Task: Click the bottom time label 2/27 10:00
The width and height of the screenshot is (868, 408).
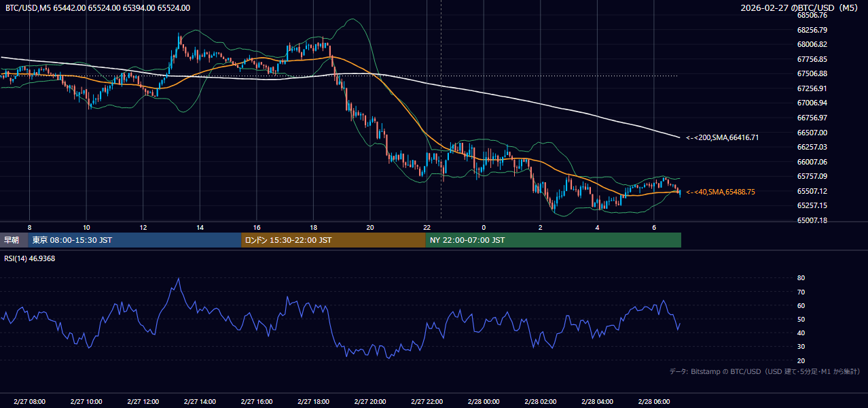Action: click(86, 401)
